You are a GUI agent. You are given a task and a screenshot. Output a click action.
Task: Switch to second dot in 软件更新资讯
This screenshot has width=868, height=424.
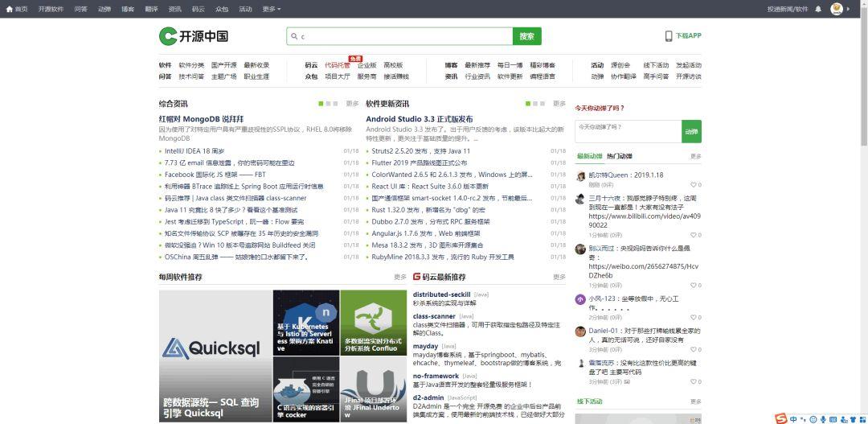[535, 104]
